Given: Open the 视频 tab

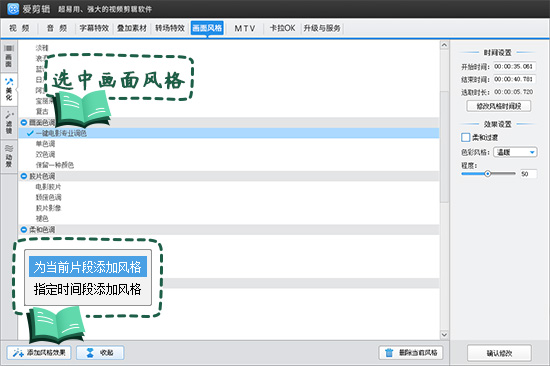Looking at the screenshot, I should pyautogui.click(x=19, y=28).
